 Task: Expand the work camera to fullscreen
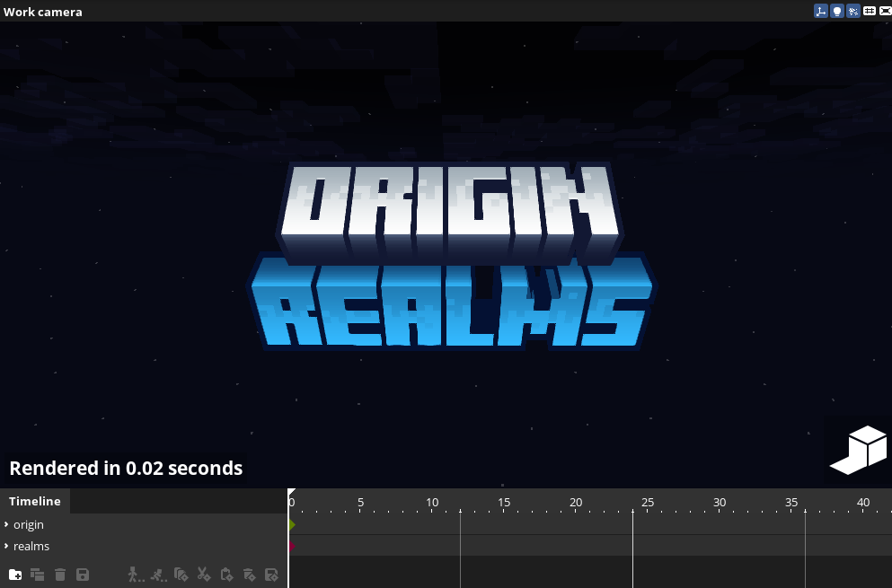coord(884,11)
